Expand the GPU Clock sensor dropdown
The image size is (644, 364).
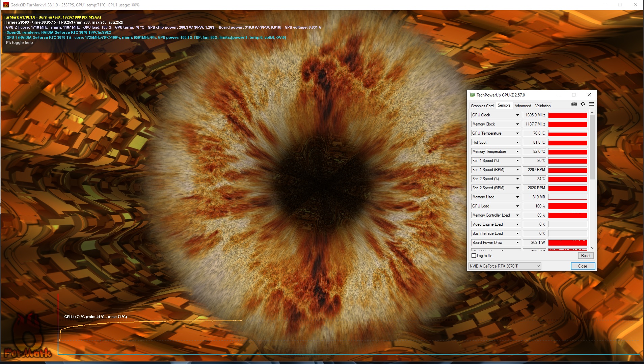coord(517,115)
